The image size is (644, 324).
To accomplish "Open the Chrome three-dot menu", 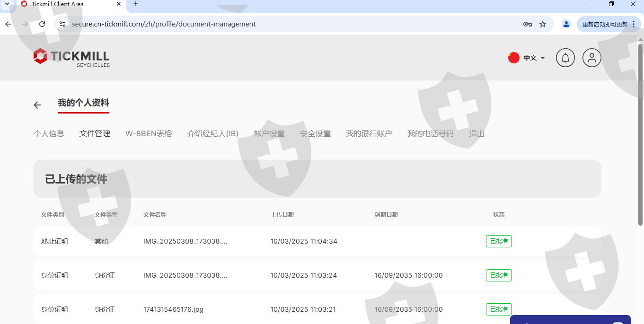I will 634,24.
